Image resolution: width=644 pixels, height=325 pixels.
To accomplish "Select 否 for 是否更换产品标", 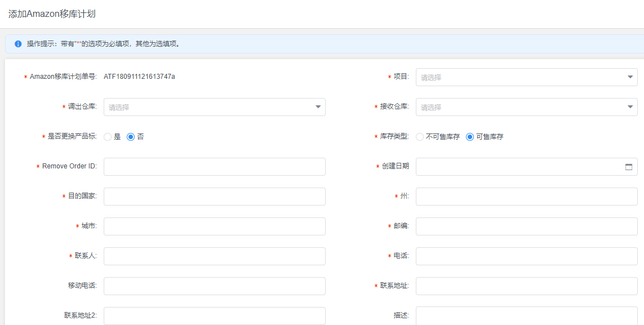I will click(x=131, y=137).
